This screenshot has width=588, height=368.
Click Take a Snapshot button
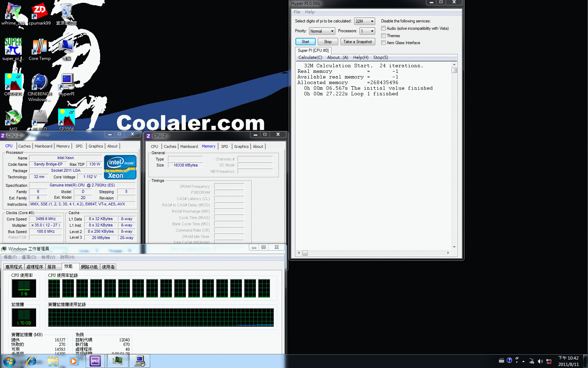[x=357, y=42]
